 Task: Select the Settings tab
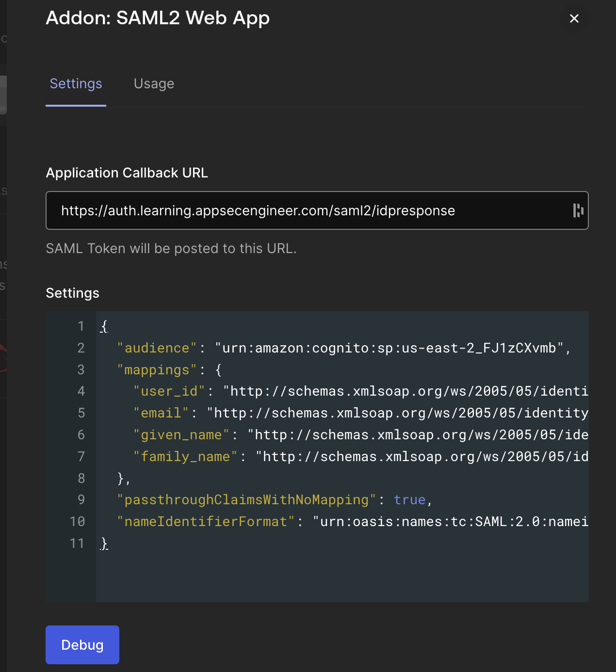[x=76, y=84]
